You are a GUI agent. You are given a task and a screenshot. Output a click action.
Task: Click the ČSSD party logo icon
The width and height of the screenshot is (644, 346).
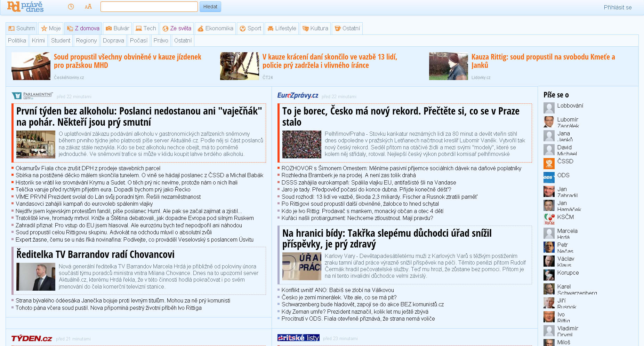tap(549, 163)
